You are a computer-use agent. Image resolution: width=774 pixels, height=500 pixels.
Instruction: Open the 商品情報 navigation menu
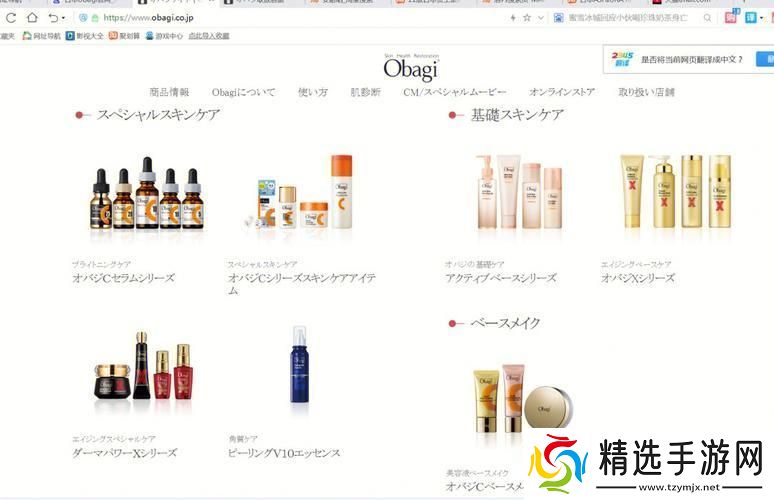[169, 92]
